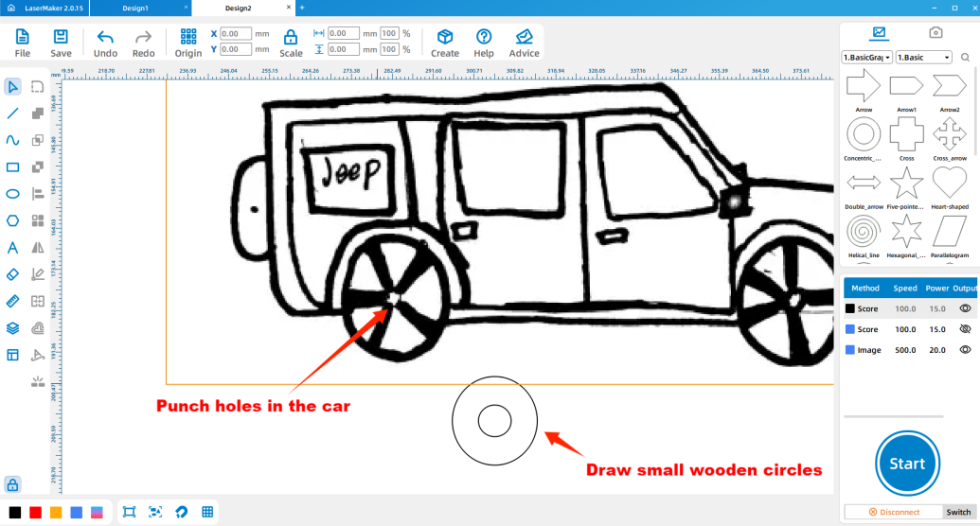Select the red color swatch
Image resolution: width=980 pixels, height=526 pixels.
tap(36, 512)
